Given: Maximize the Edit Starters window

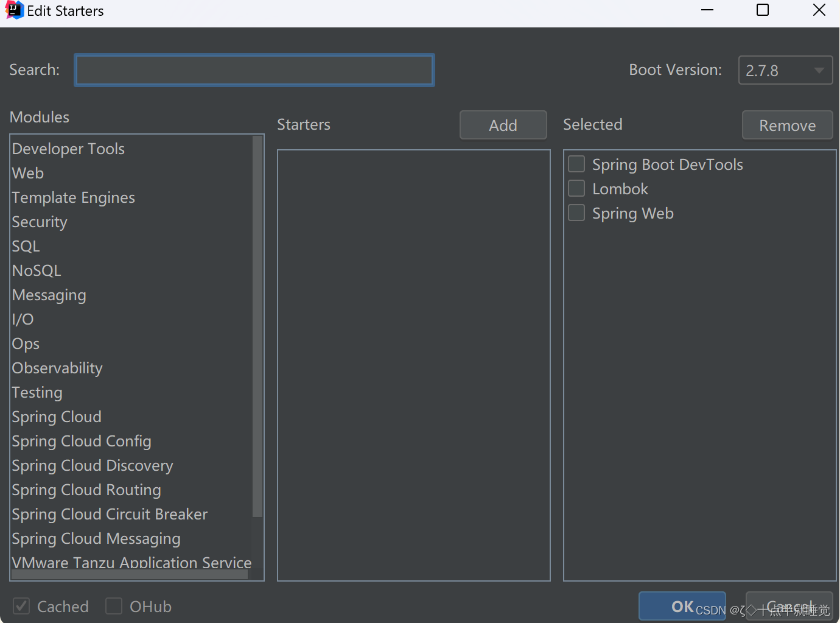Looking at the screenshot, I should pyautogui.click(x=763, y=10).
